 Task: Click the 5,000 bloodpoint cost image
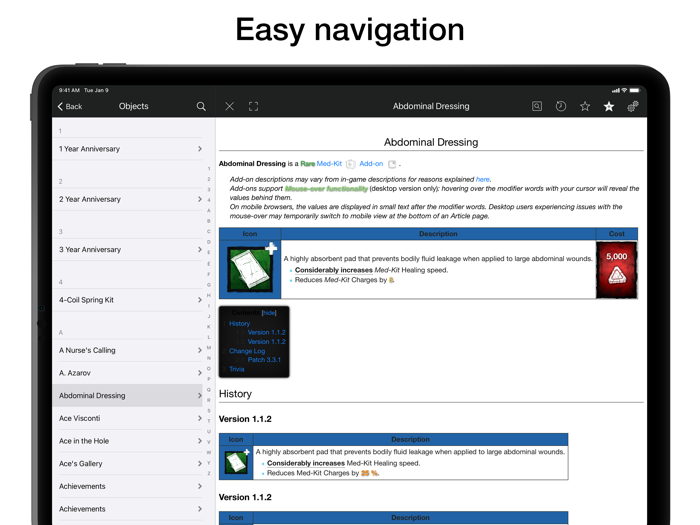click(x=617, y=270)
